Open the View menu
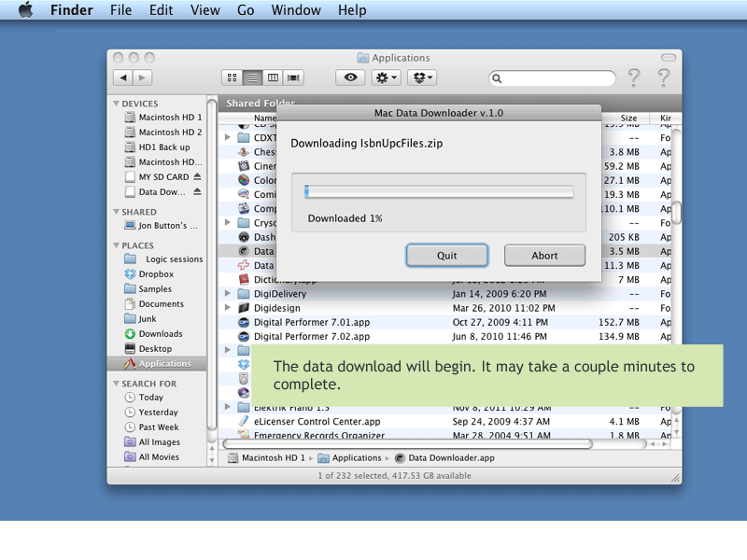747x560 pixels. point(204,10)
